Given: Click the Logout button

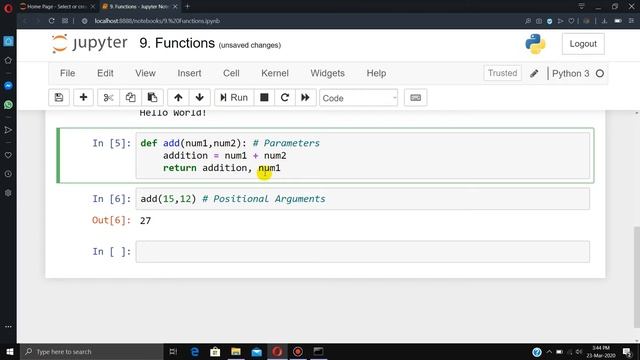Looking at the screenshot, I should 583,44.
